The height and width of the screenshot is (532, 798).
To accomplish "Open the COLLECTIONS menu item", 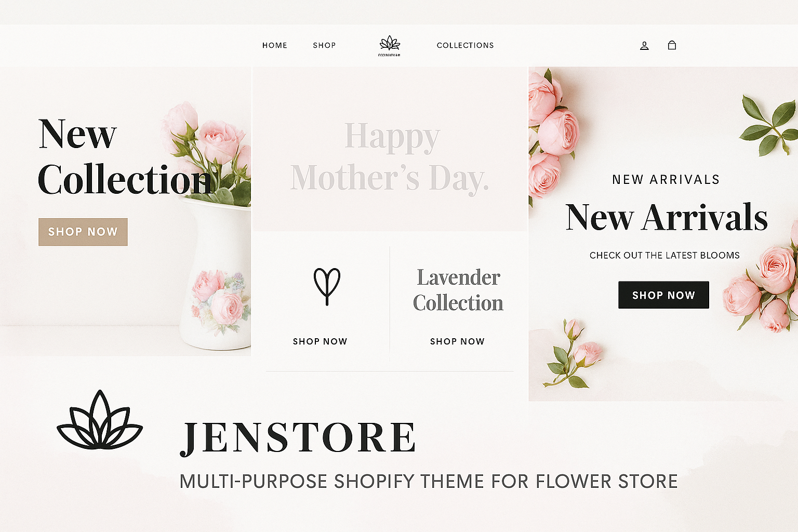I will click(x=465, y=46).
